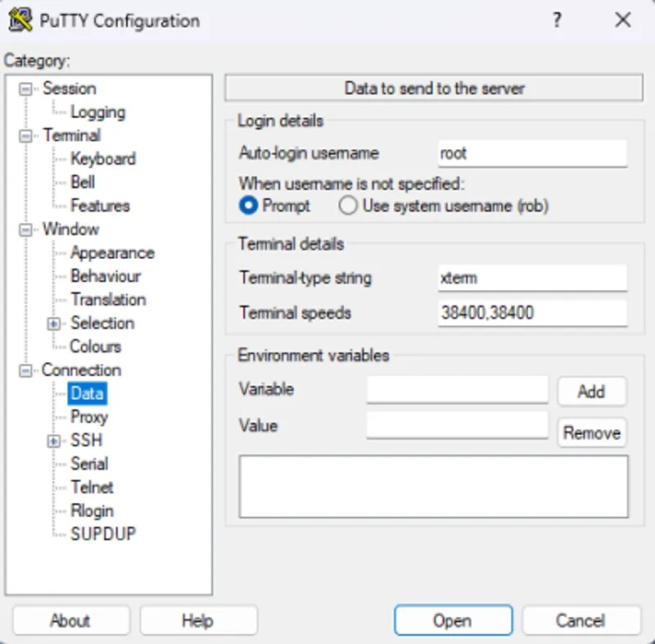Open PuTTY help via question mark icon

click(558, 20)
